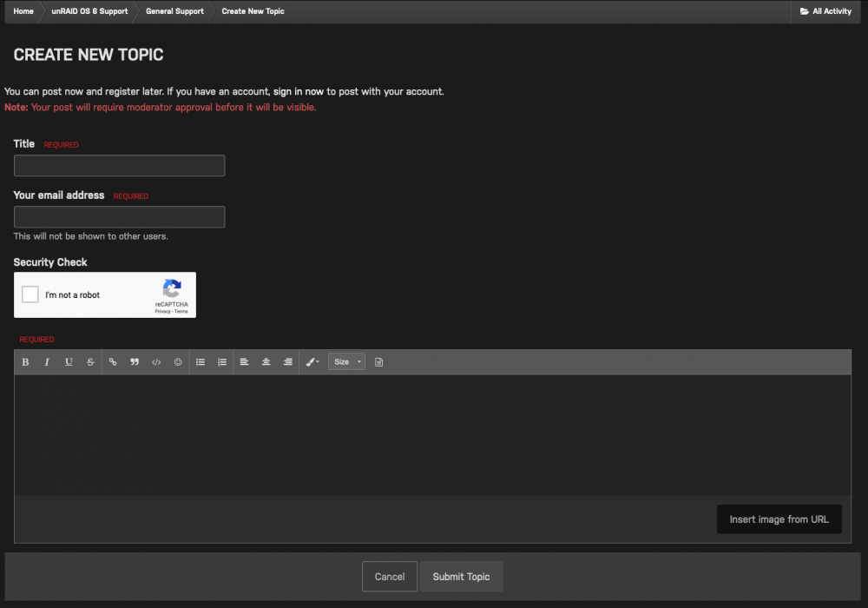Align text to the right
The width and height of the screenshot is (868, 608).
click(288, 362)
